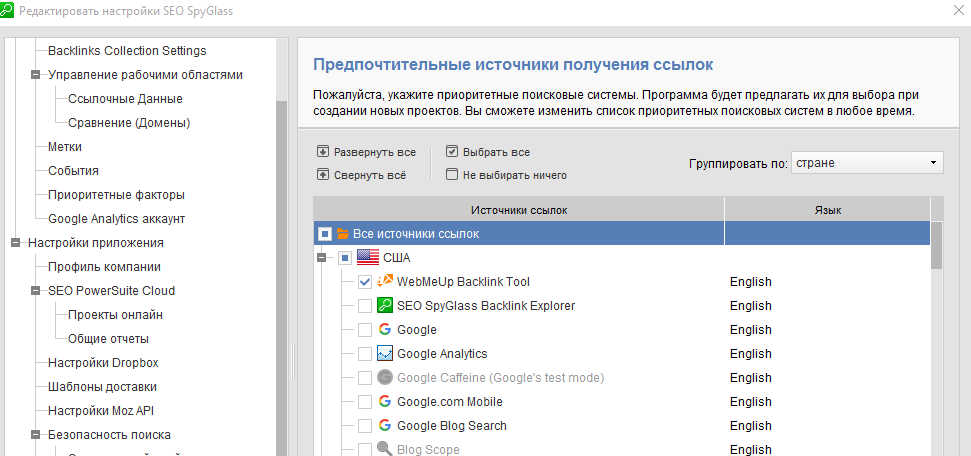Open the 'Группировать по' dropdown
Image resolution: width=971 pixels, height=456 pixels.
click(866, 163)
